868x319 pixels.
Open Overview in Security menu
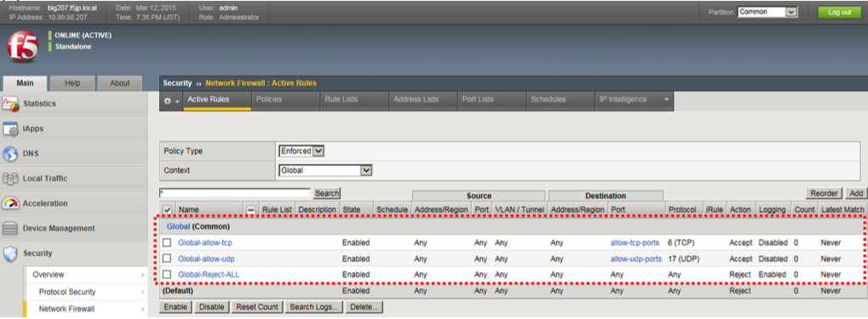tap(49, 275)
